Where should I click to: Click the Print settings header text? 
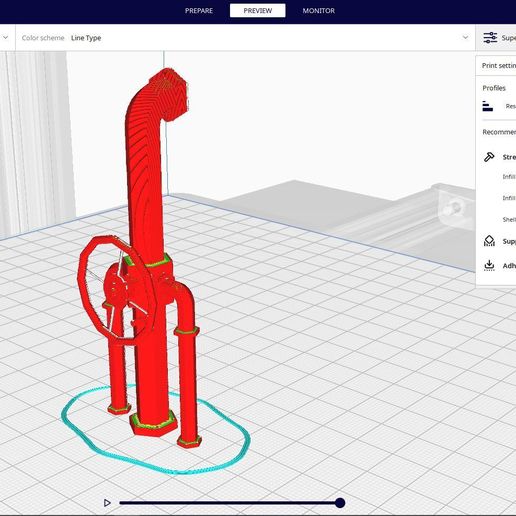[499, 66]
